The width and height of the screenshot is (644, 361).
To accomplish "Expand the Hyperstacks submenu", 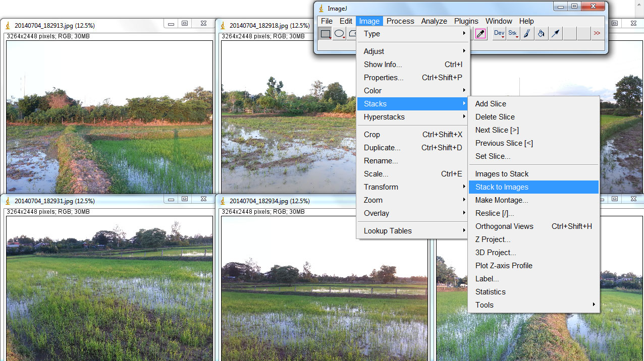I will [384, 117].
